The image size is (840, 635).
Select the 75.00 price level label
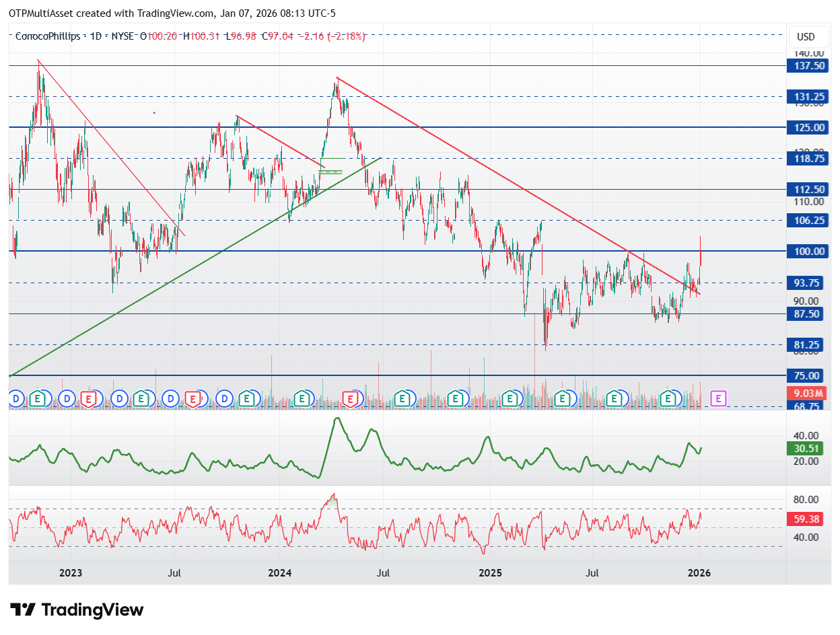[x=810, y=376]
